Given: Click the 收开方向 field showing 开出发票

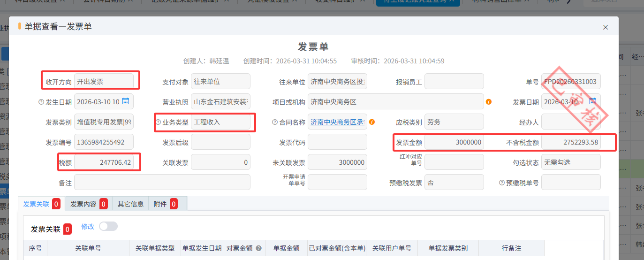Looking at the screenshot, I should [104, 81].
